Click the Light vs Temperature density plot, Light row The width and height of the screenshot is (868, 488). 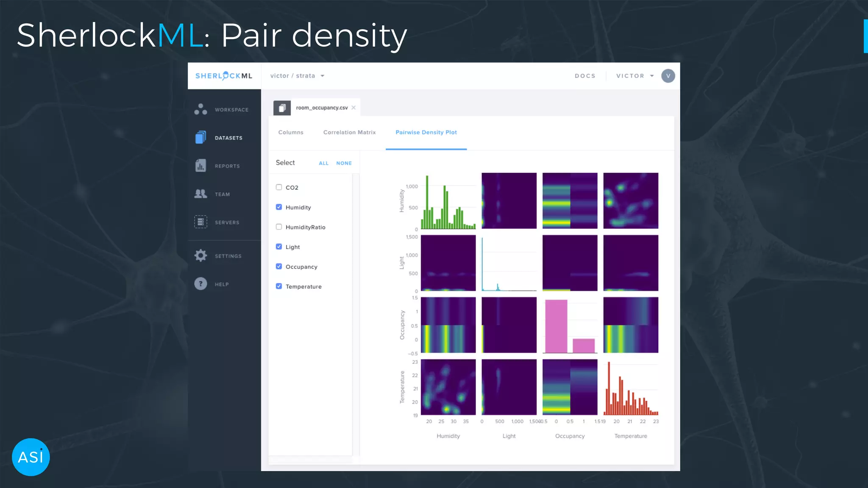tap(631, 263)
